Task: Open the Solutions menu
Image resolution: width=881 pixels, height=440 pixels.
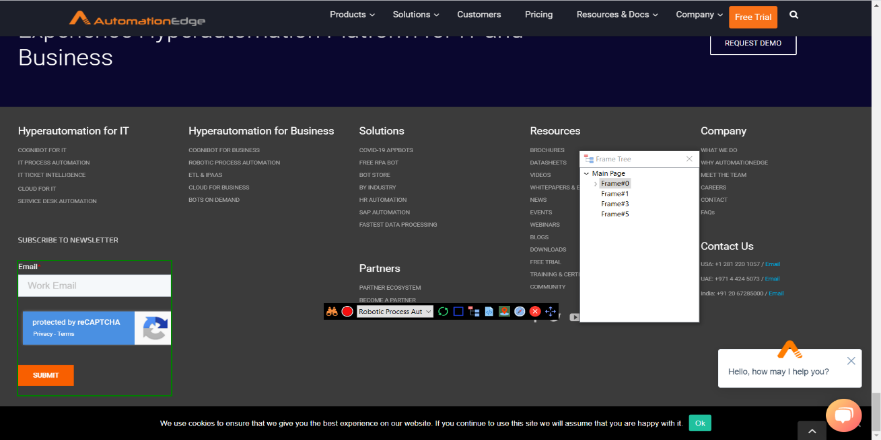Action: [415, 15]
